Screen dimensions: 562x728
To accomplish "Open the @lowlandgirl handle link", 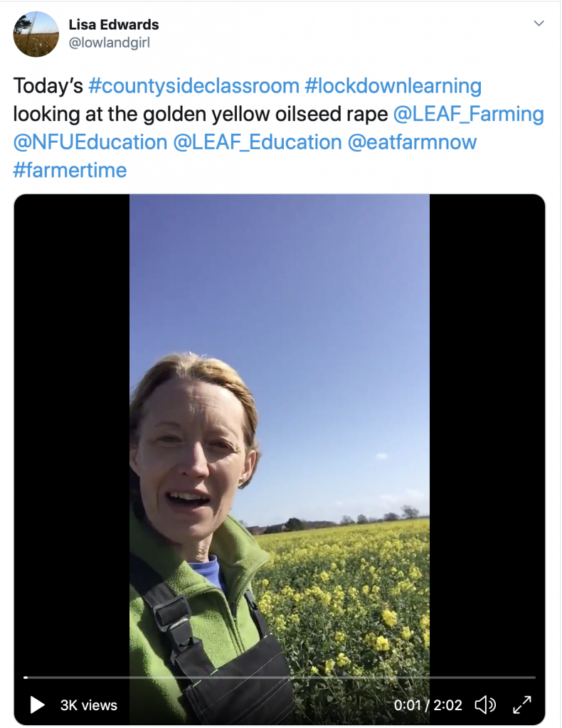I will coord(109,43).
